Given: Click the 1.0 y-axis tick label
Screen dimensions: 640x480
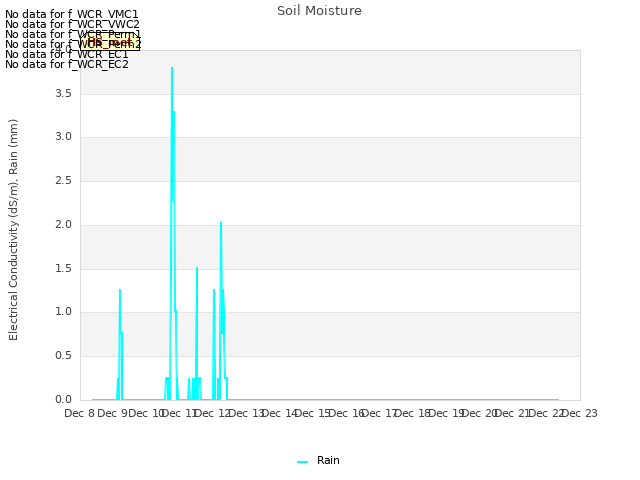Looking at the screenshot, I should pyautogui.click(x=63, y=312).
